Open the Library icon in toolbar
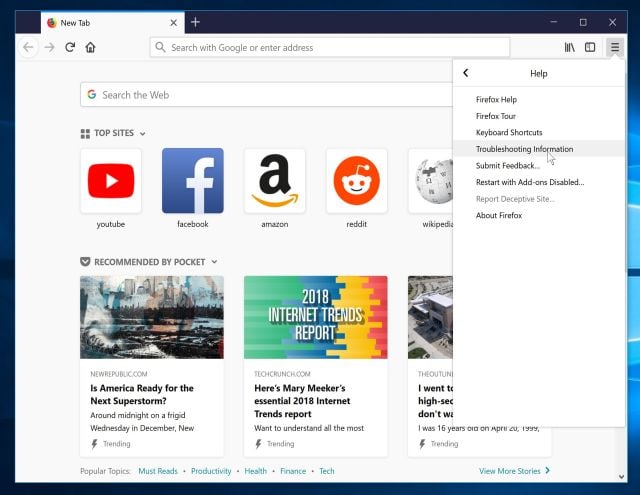 (x=569, y=47)
